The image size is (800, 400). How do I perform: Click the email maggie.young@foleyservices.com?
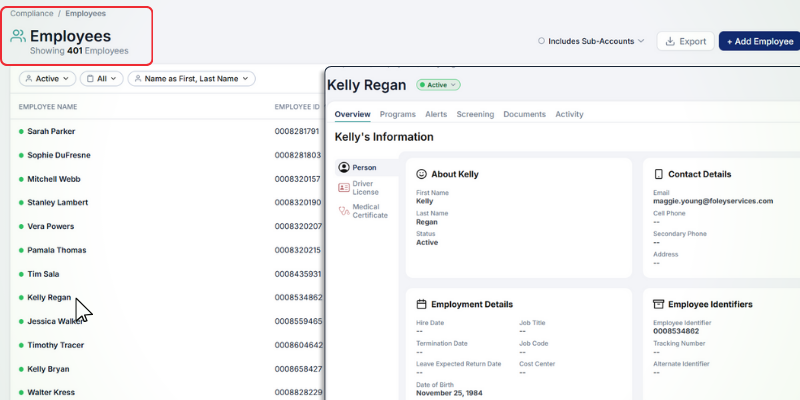(x=713, y=201)
